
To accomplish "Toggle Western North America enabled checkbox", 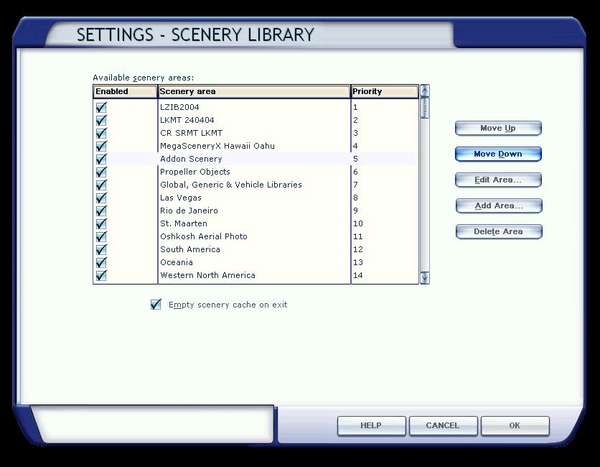I will (x=101, y=275).
